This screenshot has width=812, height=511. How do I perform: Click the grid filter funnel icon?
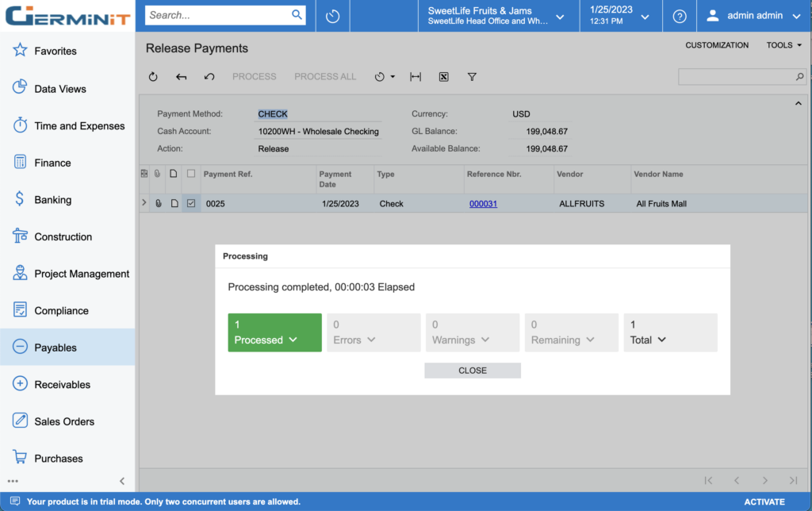472,77
